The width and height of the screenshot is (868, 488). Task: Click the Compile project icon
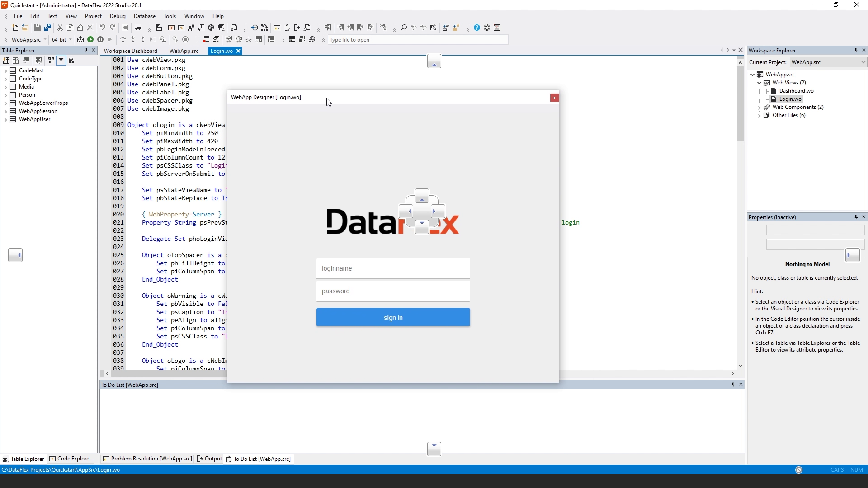coord(80,39)
